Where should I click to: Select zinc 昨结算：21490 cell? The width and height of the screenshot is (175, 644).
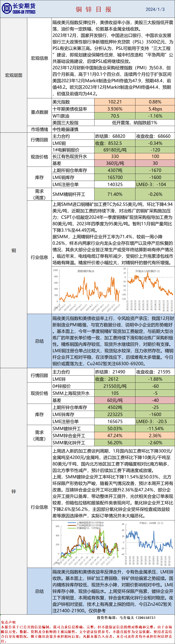[x=115, y=372]
